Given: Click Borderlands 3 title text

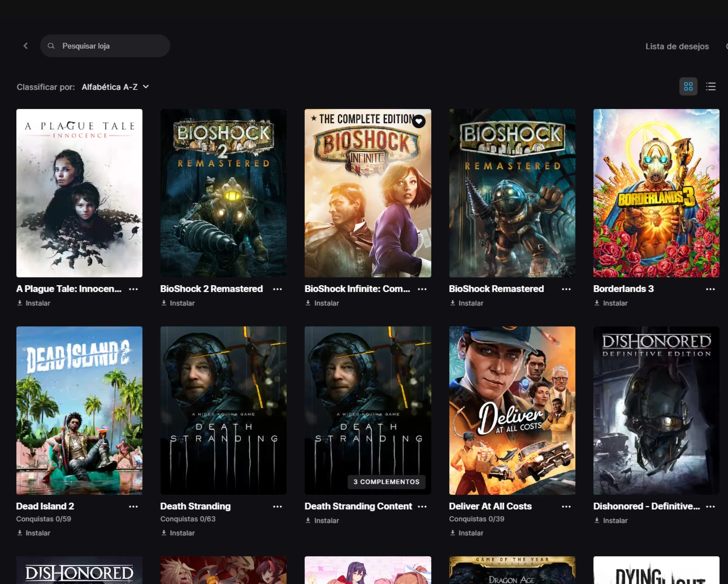Looking at the screenshot, I should (x=623, y=289).
